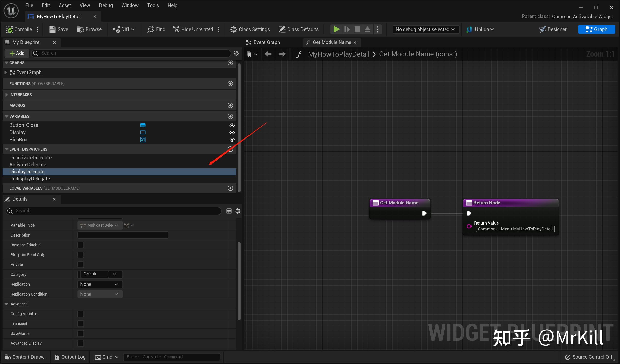Check the SaveGame checkbox
This screenshot has width=620, height=364.
pyautogui.click(x=80, y=333)
